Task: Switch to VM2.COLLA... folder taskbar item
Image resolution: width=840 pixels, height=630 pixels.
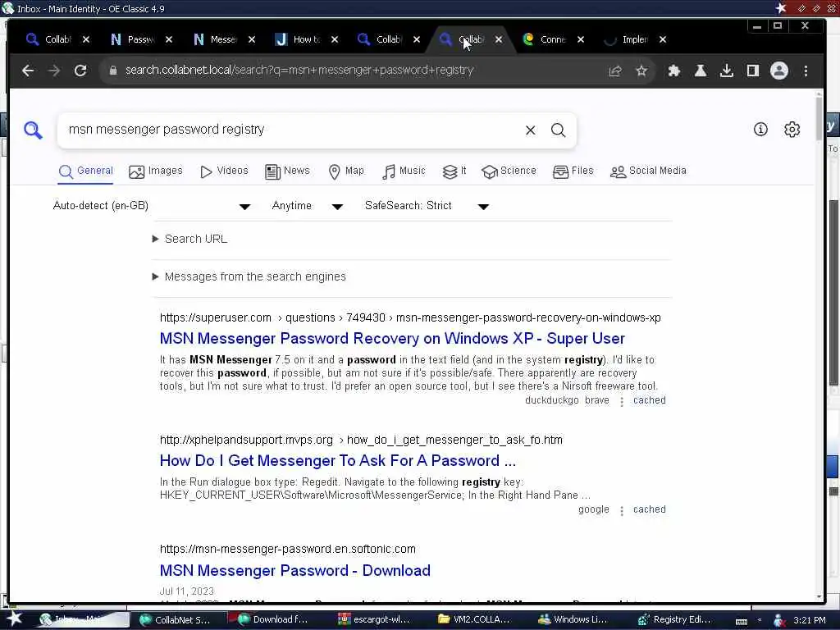Action: click(474, 620)
